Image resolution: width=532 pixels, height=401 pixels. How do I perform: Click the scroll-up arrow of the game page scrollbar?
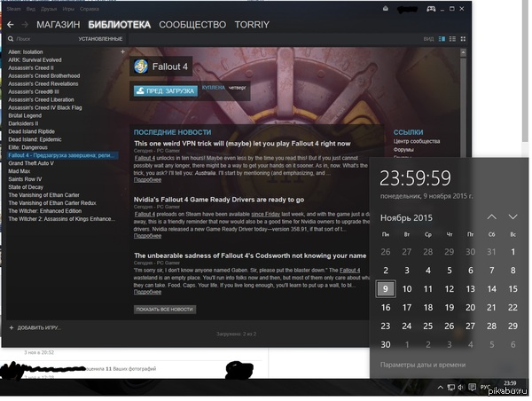coord(463,52)
